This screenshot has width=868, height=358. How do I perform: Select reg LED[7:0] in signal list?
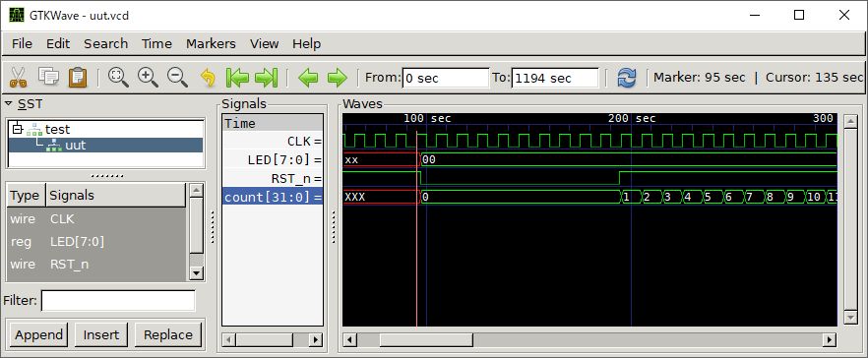(96, 242)
